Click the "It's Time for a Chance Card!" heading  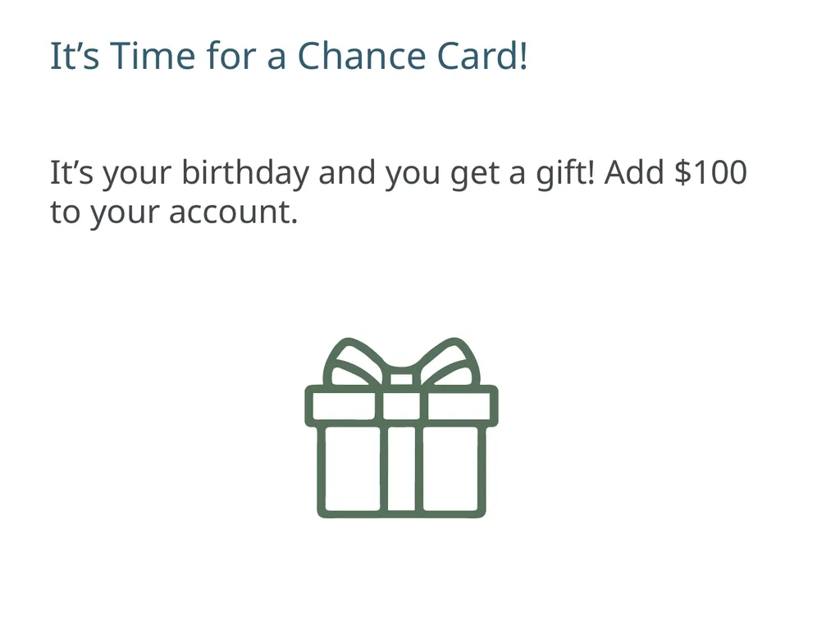(289, 56)
